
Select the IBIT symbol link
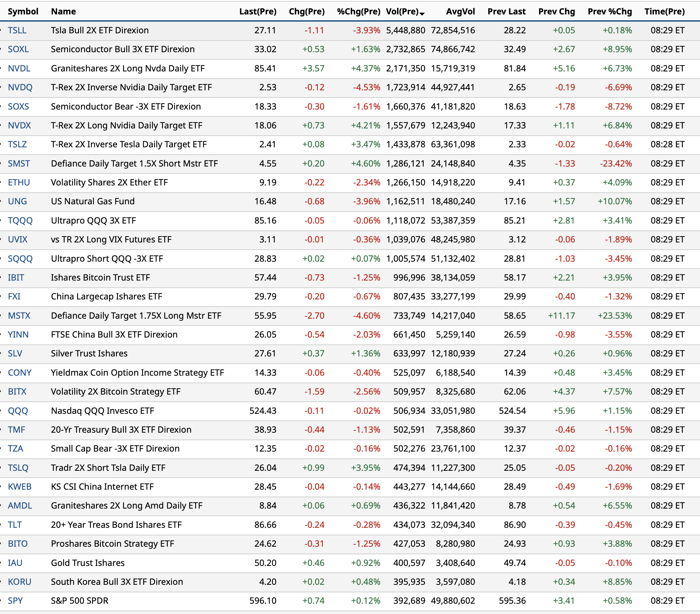click(x=16, y=277)
